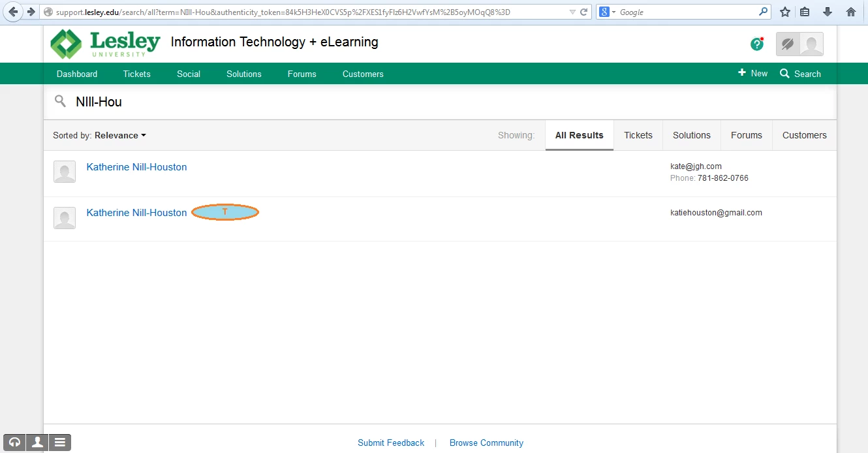Open the Dashboard menu item
The height and width of the screenshot is (453, 868).
click(77, 74)
